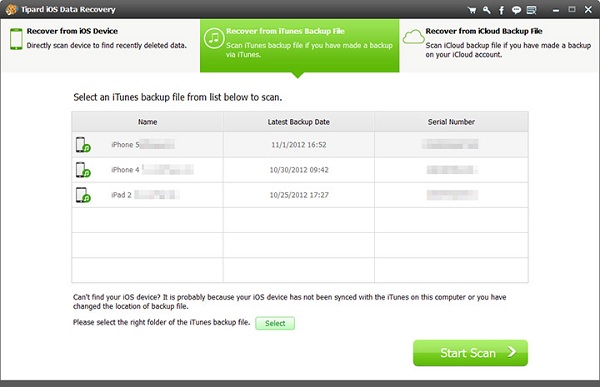This screenshot has height=387, width=600.
Task: Click the iPhone 5 blurred serial number
Action: (450, 144)
